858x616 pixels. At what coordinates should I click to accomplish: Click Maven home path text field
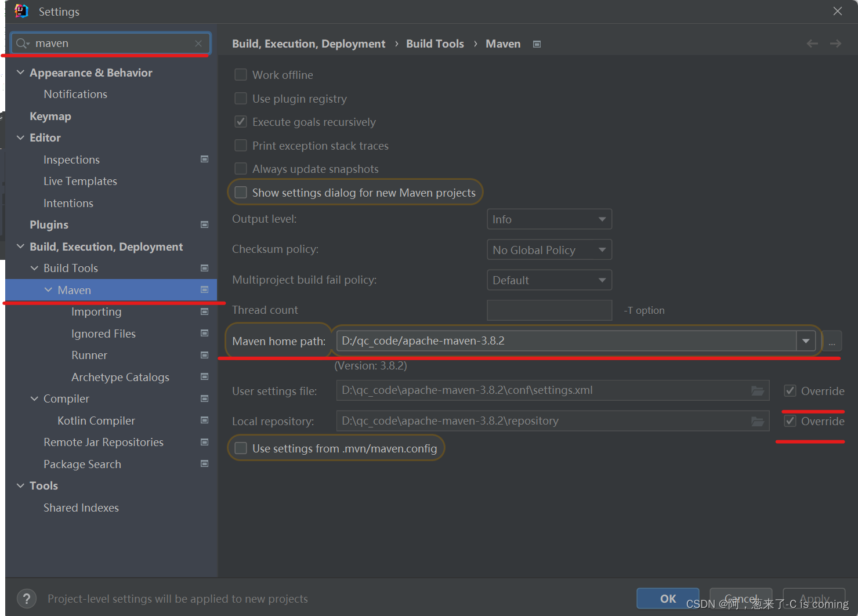click(x=567, y=341)
